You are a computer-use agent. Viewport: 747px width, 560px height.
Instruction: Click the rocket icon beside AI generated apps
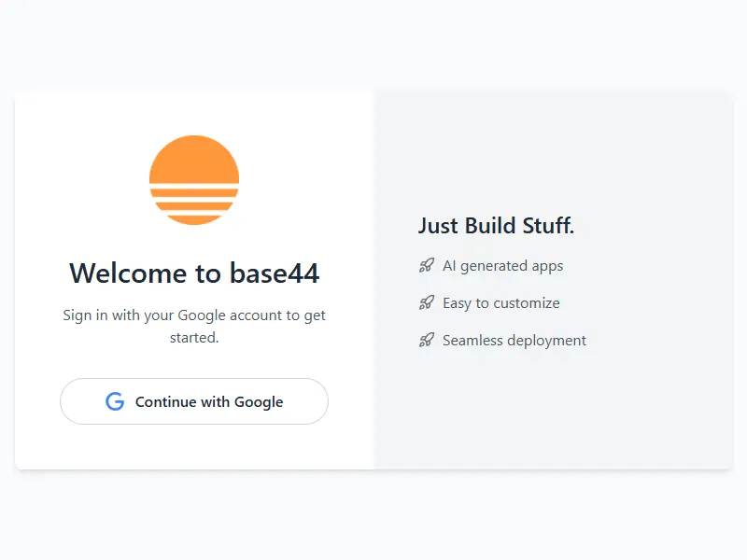(427, 265)
